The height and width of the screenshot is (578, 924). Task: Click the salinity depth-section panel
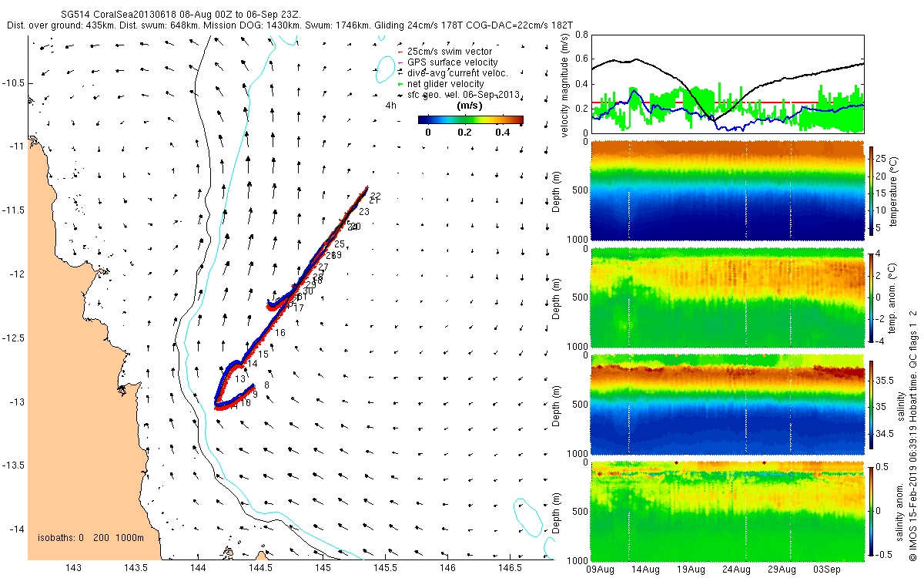pos(728,403)
